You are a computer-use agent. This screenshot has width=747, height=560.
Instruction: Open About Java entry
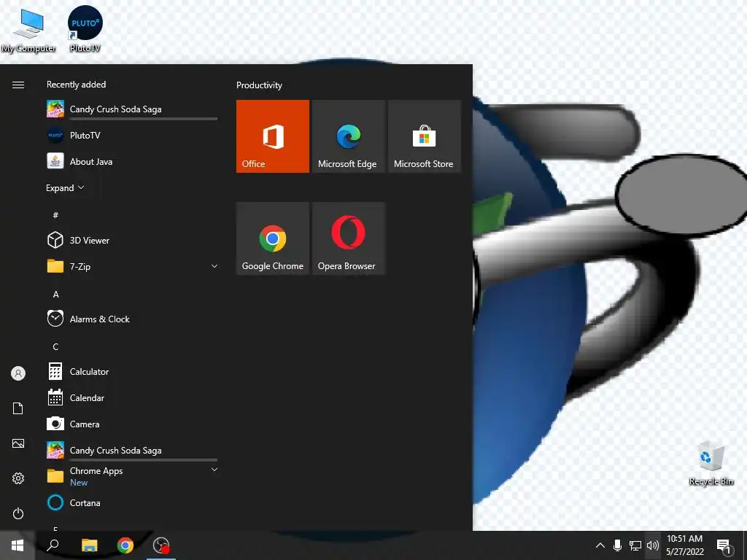132,161
